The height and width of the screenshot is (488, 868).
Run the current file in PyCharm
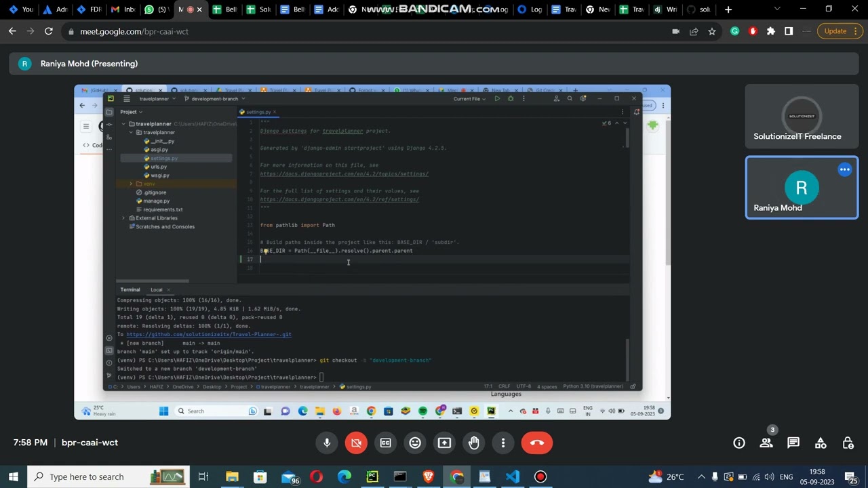pyautogui.click(x=497, y=99)
